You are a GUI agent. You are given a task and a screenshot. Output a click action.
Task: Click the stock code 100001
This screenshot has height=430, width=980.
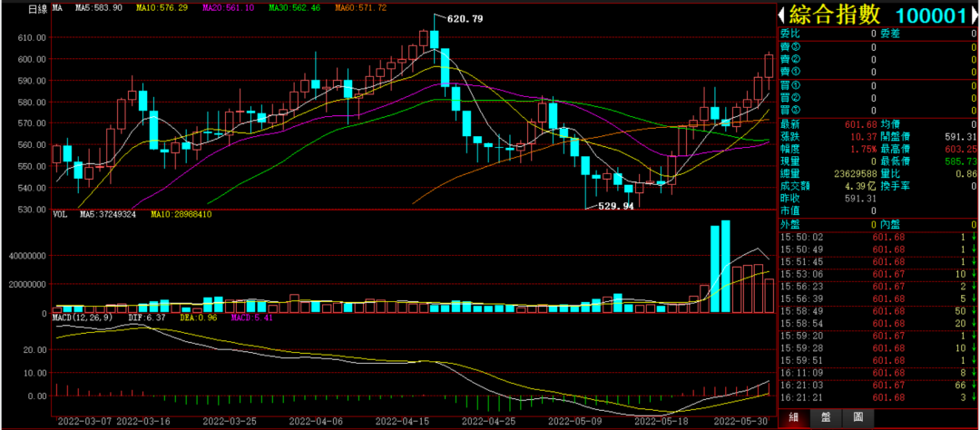pyautogui.click(x=931, y=15)
